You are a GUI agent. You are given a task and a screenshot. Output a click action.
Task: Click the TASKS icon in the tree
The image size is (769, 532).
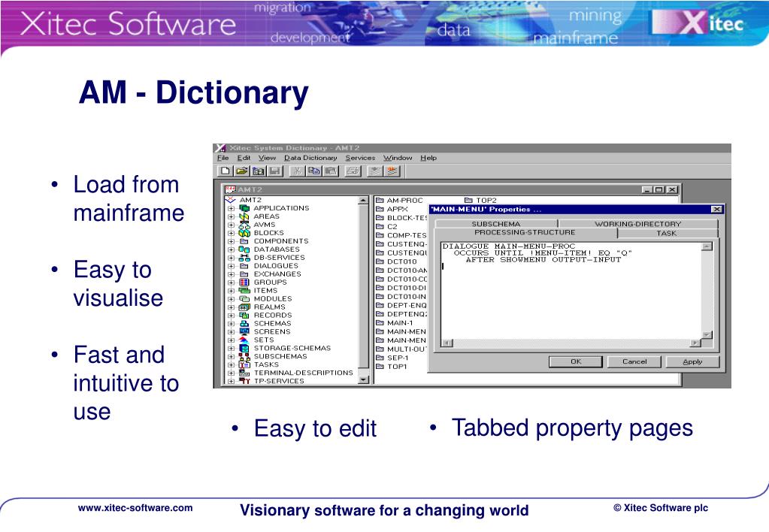point(244,364)
